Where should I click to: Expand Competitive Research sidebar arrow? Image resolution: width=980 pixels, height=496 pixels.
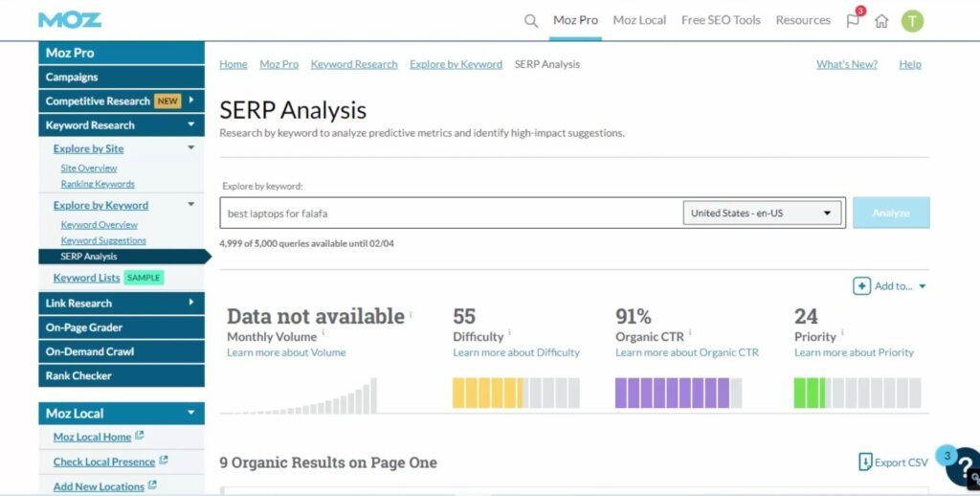(191, 101)
